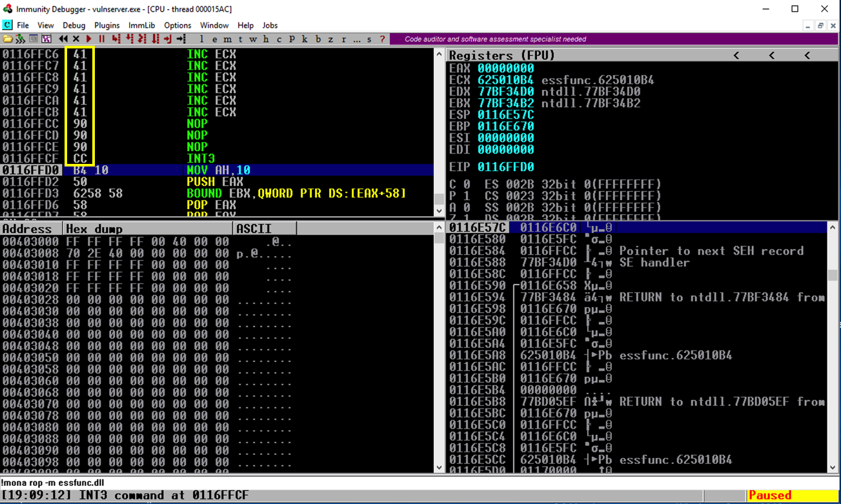Switch to CPU view with the c button
841x504 pixels.
pos(279,39)
